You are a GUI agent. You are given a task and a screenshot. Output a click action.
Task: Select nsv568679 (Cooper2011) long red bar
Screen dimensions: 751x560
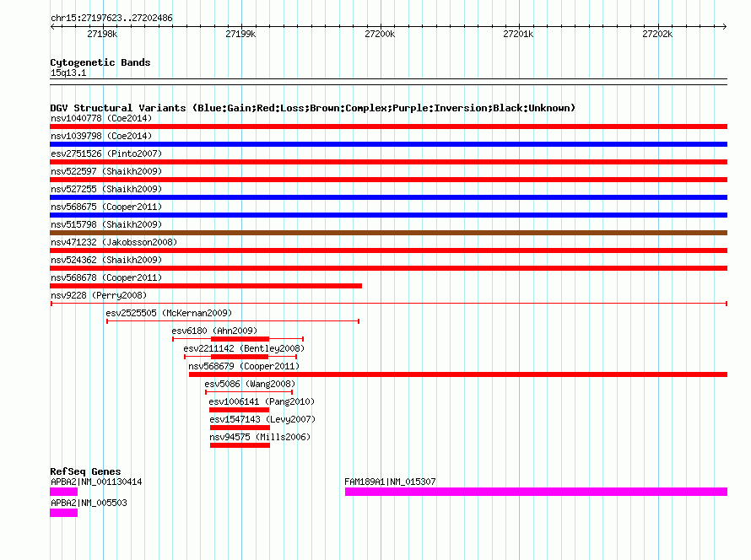tap(458, 374)
